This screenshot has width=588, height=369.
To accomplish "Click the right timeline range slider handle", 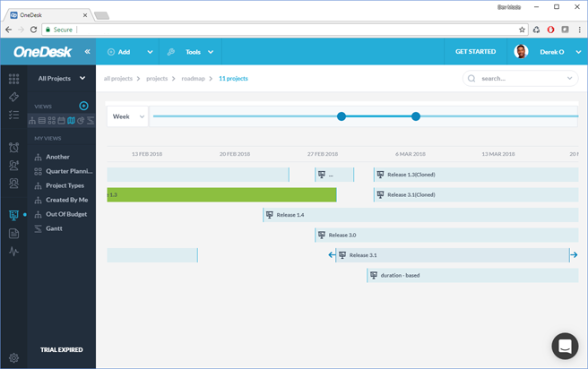I will click(x=416, y=116).
